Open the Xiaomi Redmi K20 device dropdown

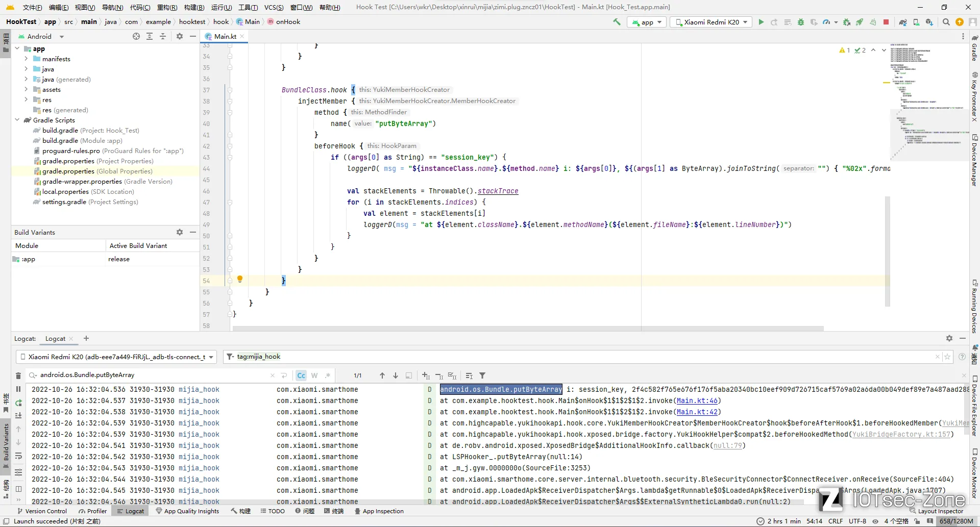[712, 22]
